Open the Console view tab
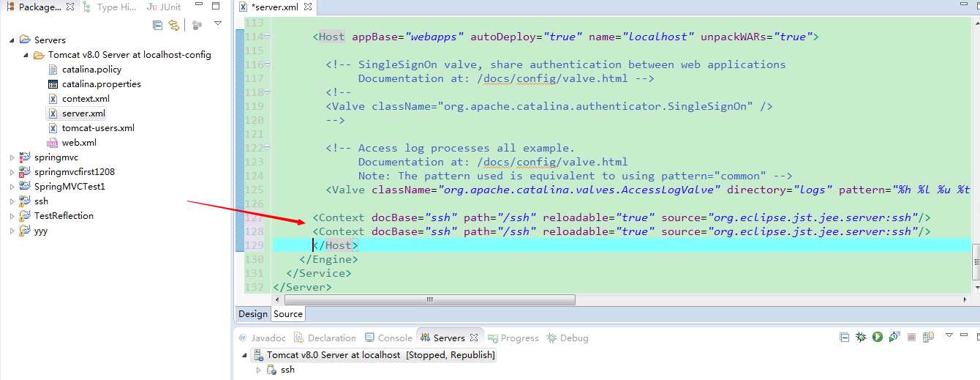Screen dimensions: 980x380 [388, 338]
